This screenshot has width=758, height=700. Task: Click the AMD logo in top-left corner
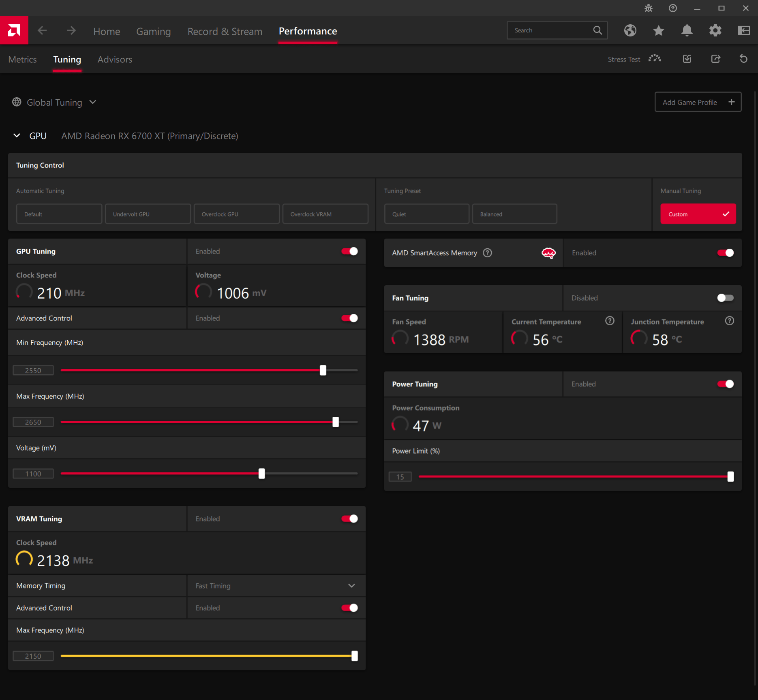coord(14,30)
